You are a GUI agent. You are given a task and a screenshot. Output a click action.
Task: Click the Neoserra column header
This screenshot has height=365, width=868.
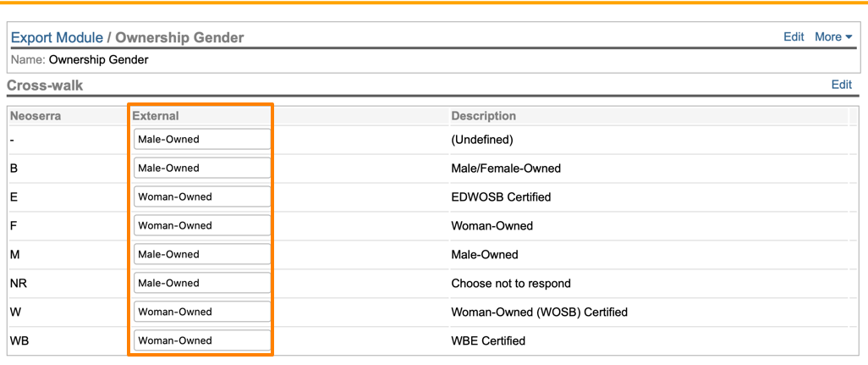36,116
